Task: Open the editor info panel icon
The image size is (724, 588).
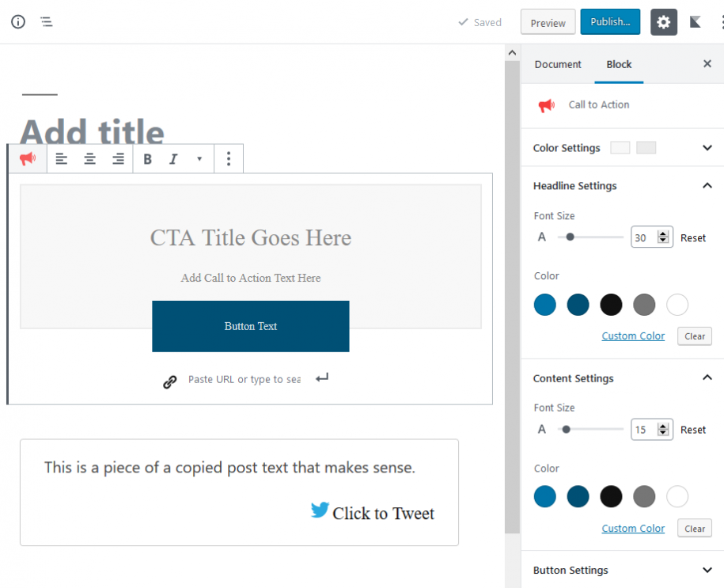Action: coord(17,21)
